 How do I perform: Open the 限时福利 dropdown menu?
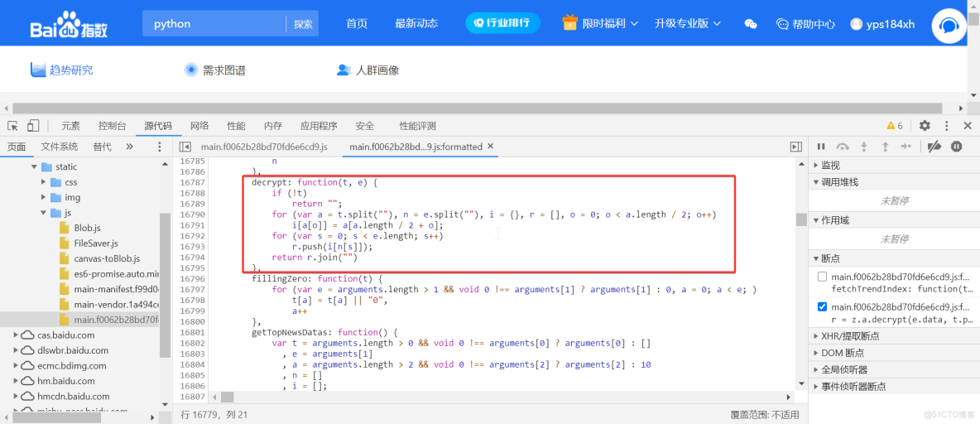[609, 24]
